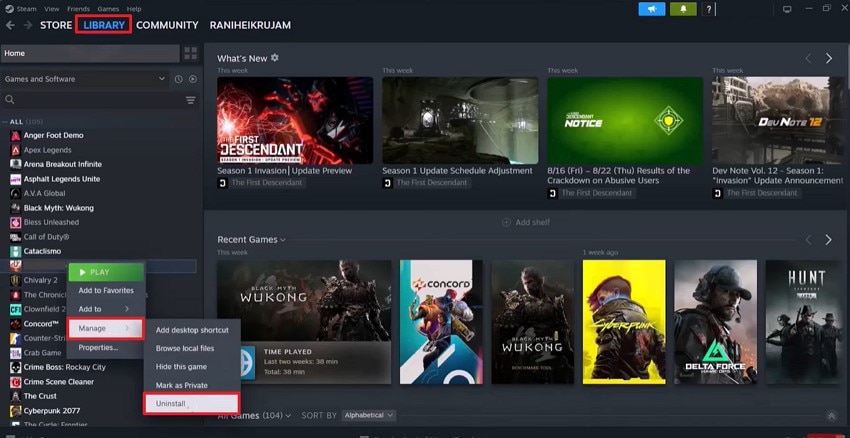Click the Crime Scene Cleaner icon
Screen dimensions: 850x438
click(16, 382)
